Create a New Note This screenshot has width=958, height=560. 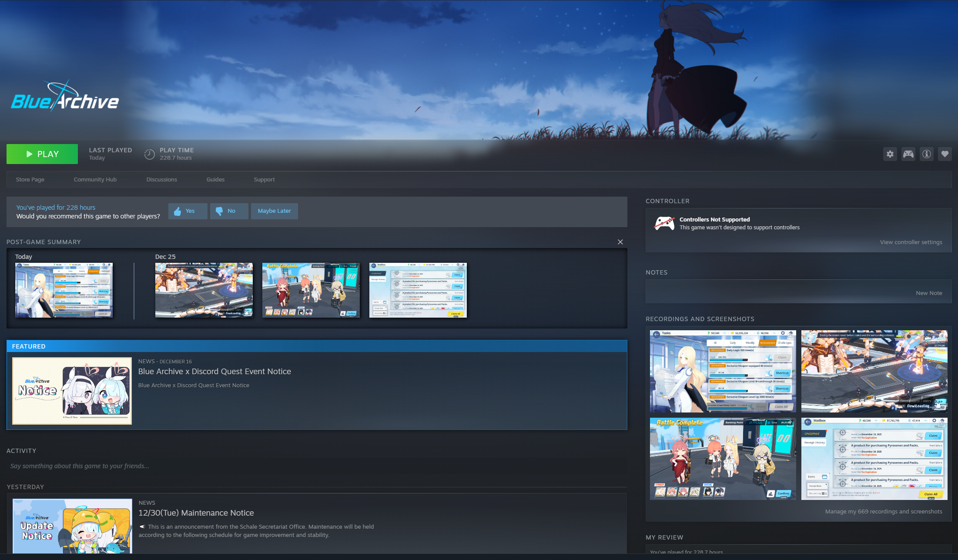(x=928, y=293)
